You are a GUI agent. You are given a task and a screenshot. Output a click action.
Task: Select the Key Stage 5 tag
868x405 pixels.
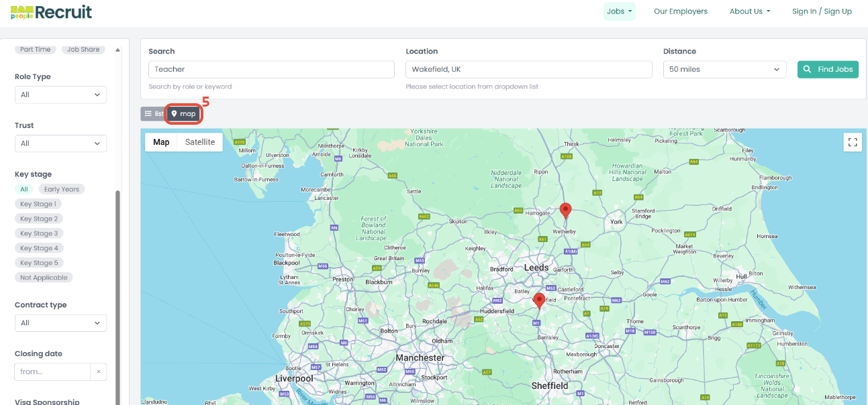(x=39, y=263)
